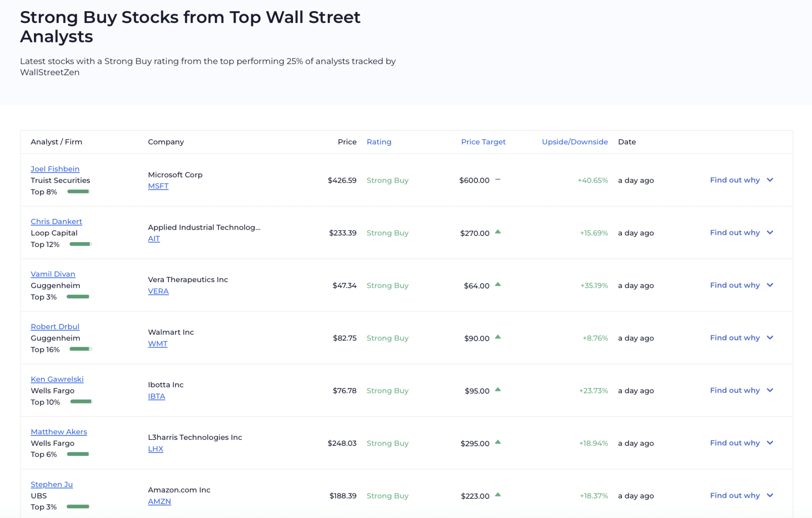The width and height of the screenshot is (812, 518).
Task: Open Stephen Ju's analyst profile
Action: pos(52,484)
